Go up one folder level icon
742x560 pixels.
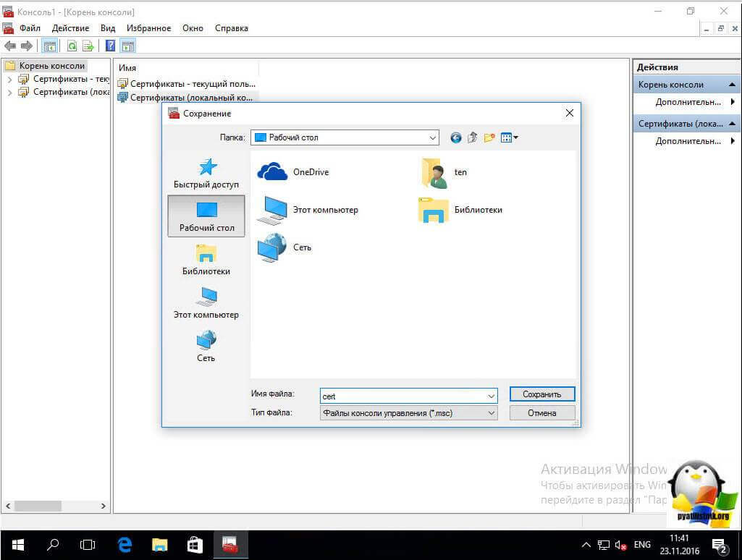click(x=473, y=137)
